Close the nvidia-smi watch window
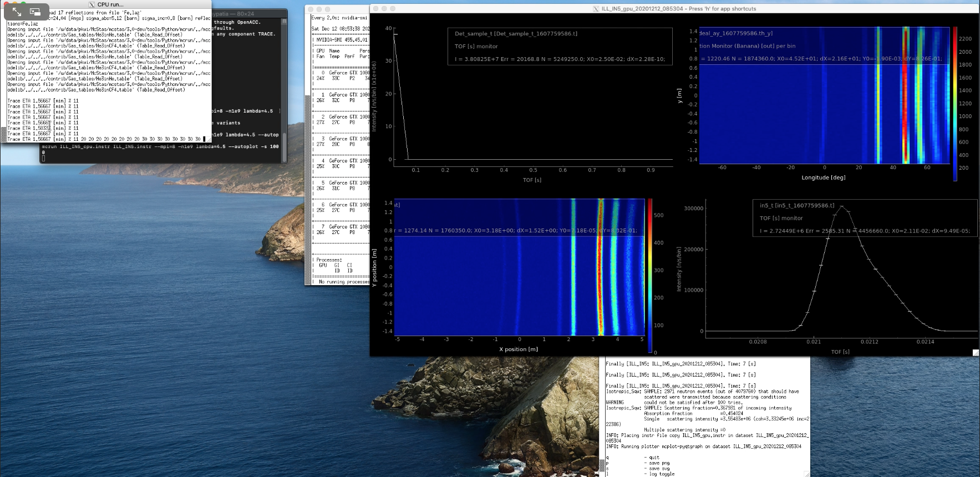Image resolution: width=980 pixels, height=477 pixels. tap(311, 9)
